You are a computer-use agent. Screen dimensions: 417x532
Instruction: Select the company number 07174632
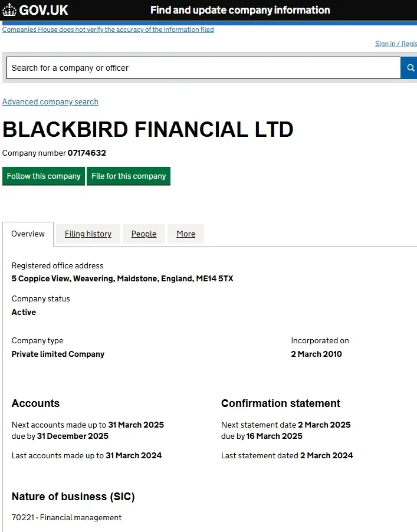(x=87, y=153)
